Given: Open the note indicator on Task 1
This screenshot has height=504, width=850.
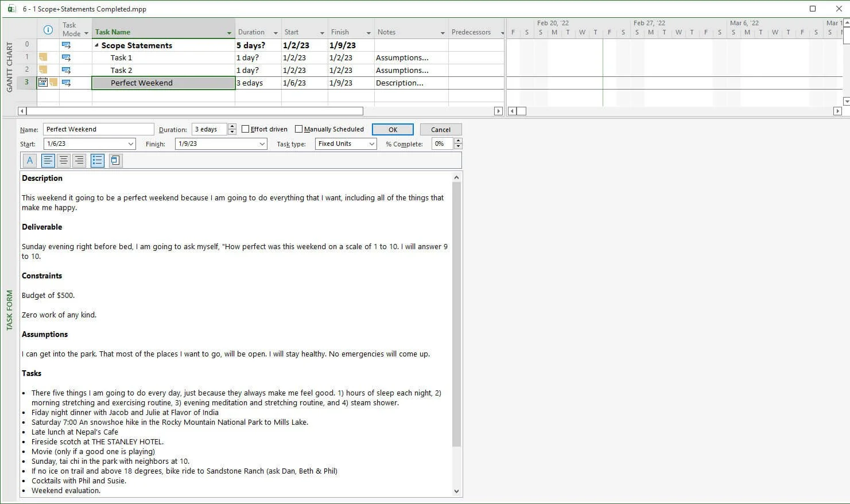Looking at the screenshot, I should (42, 57).
